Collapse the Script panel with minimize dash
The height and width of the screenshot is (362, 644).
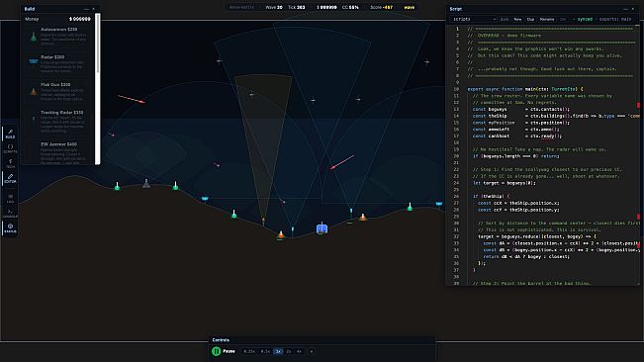coord(625,9)
